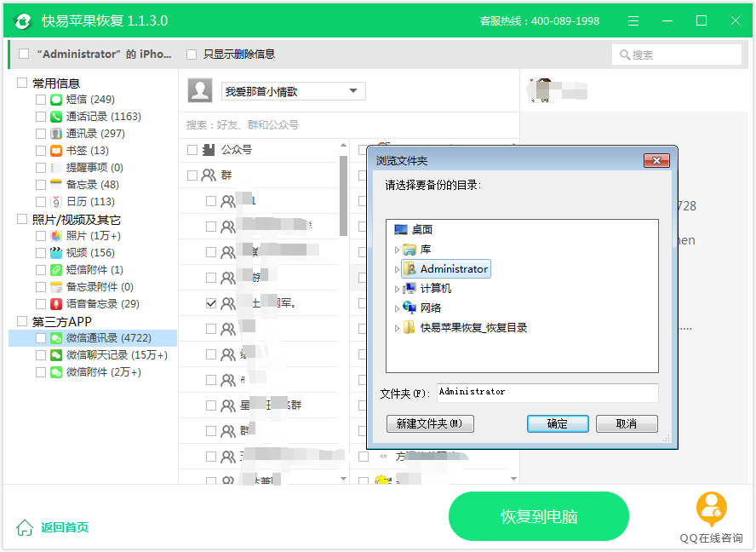The width and height of the screenshot is (756, 552).
Task: Click the 文件夹(F) text field
Action: (547, 393)
